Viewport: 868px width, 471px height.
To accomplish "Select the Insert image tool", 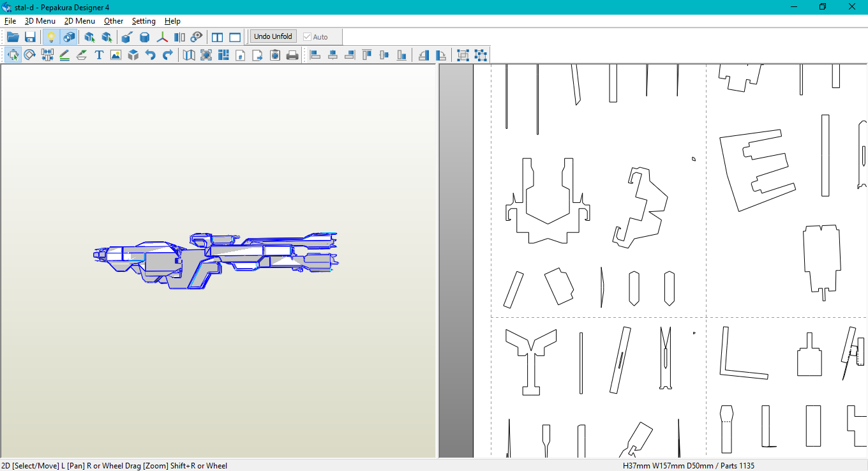I will tap(116, 55).
